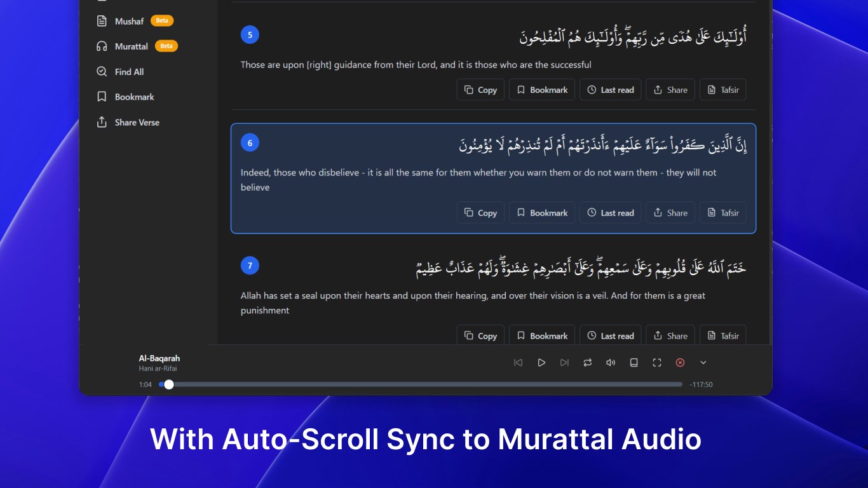The image size is (868, 488).
Task: Open Tafsir for verse 7
Action: pyautogui.click(x=723, y=335)
